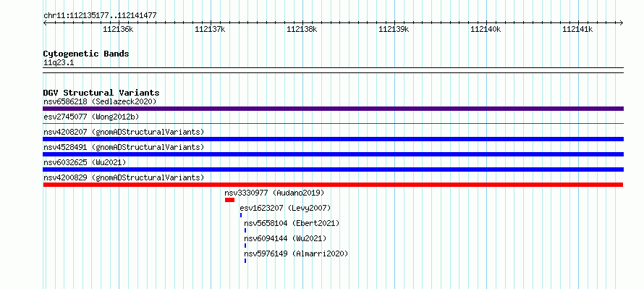Click the blue bar under nsv4528491
The height and width of the screenshot is (289, 644).
(x=333, y=154)
